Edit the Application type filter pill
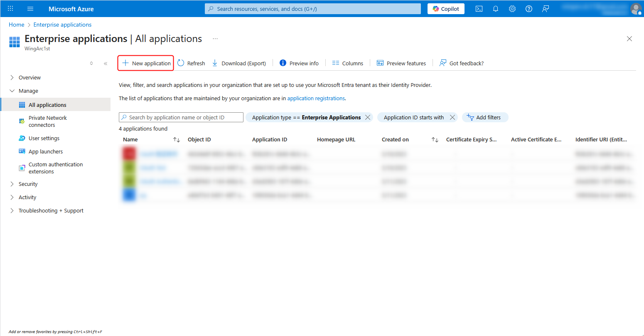 pos(306,117)
